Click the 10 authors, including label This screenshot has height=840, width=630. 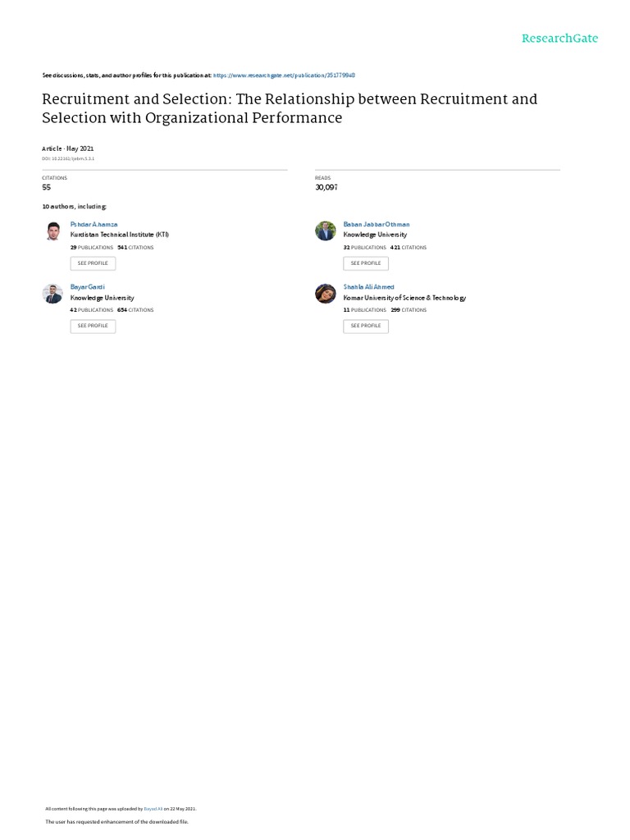(74, 207)
